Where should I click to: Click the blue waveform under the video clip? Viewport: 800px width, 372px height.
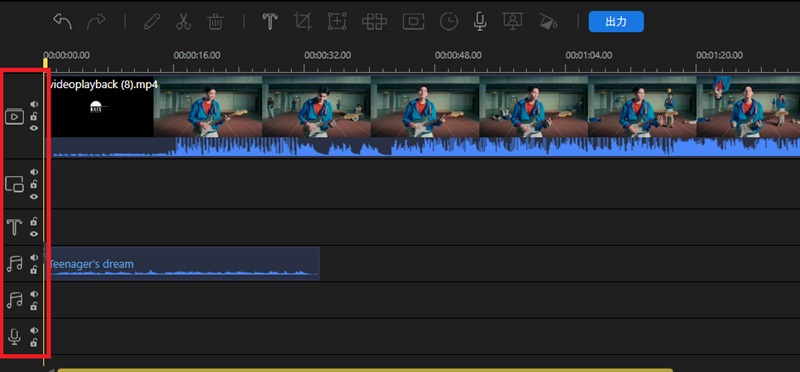(423, 147)
